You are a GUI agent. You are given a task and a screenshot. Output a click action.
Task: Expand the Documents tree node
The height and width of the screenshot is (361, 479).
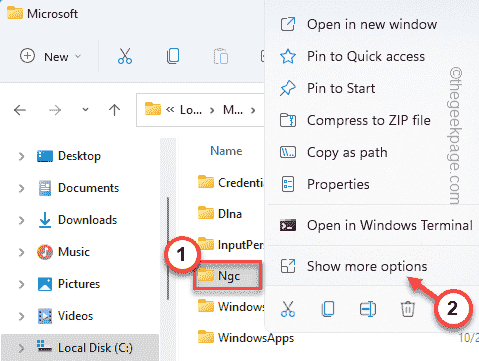point(21,188)
